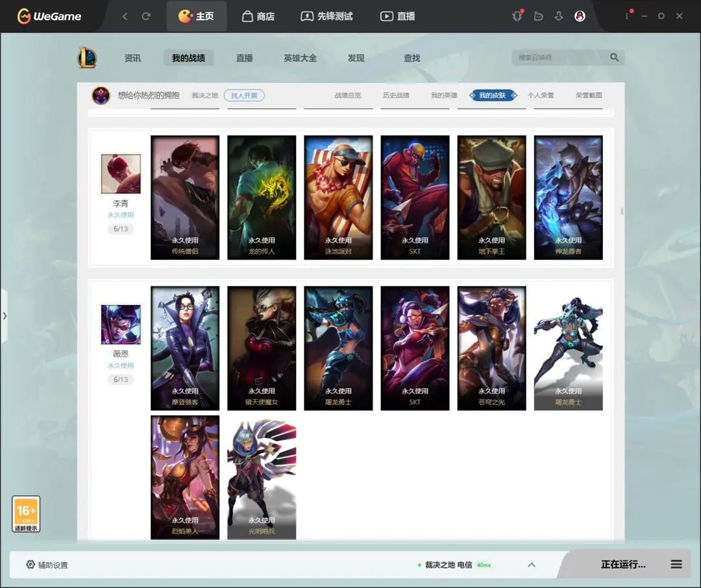This screenshot has height=588, width=701.
Task: Click the 正在运行 button
Action: click(623, 564)
